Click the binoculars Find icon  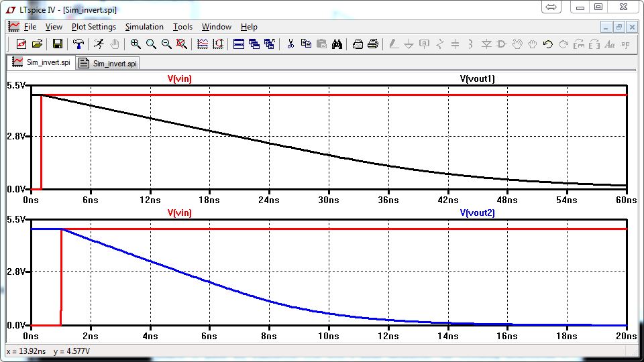(337, 44)
